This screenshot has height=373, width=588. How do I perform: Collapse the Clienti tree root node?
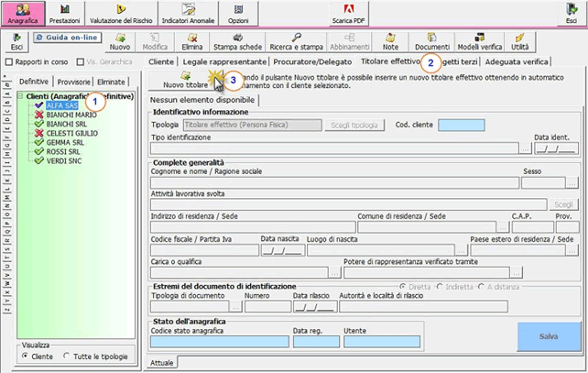pyautogui.click(x=20, y=96)
